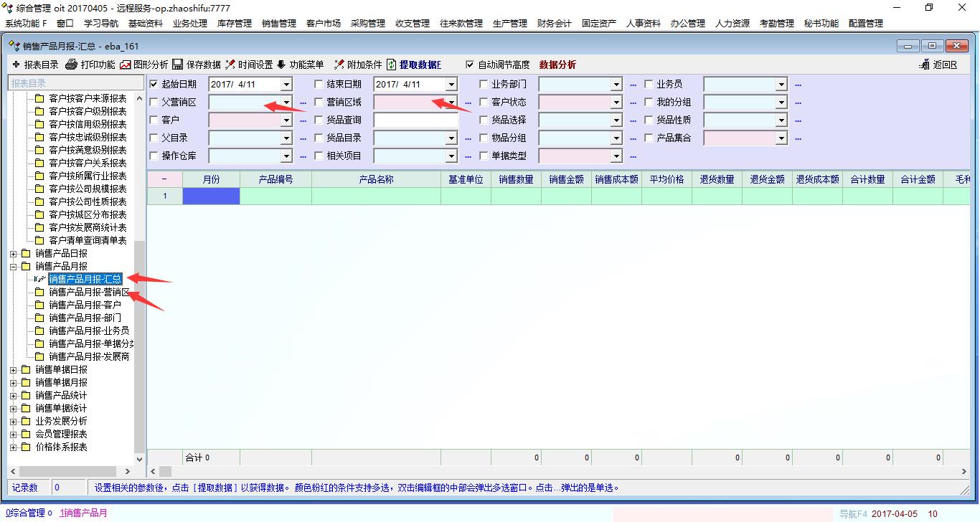980x522 pixels.
Task: Select 销售产品月报-客户 in the tree
Action: pyautogui.click(x=85, y=305)
